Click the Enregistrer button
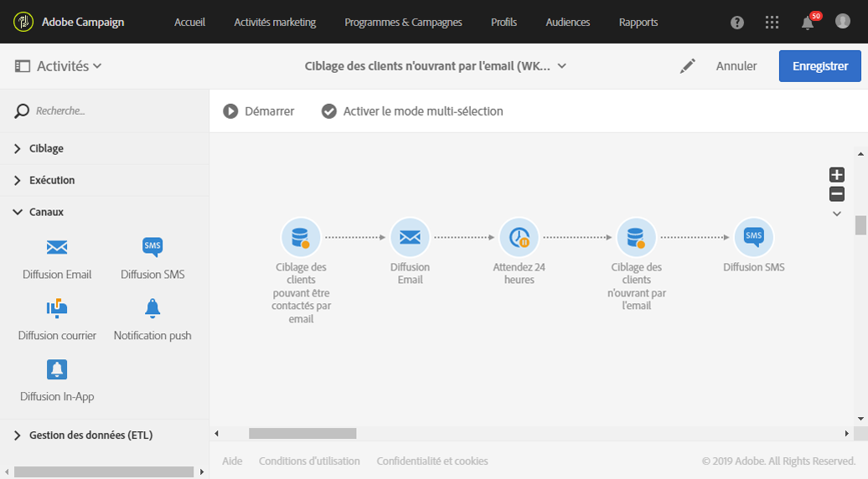Screen dimensions: 868x479 (820, 66)
